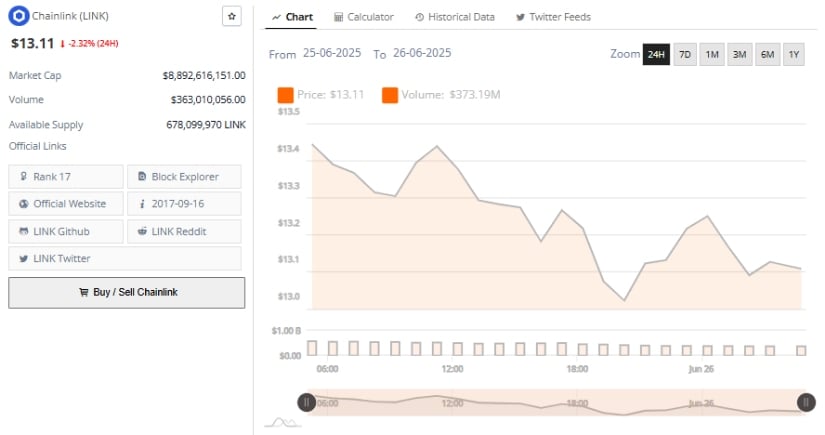
Task: Click the LINK Github icon
Action: pyautogui.click(x=24, y=231)
